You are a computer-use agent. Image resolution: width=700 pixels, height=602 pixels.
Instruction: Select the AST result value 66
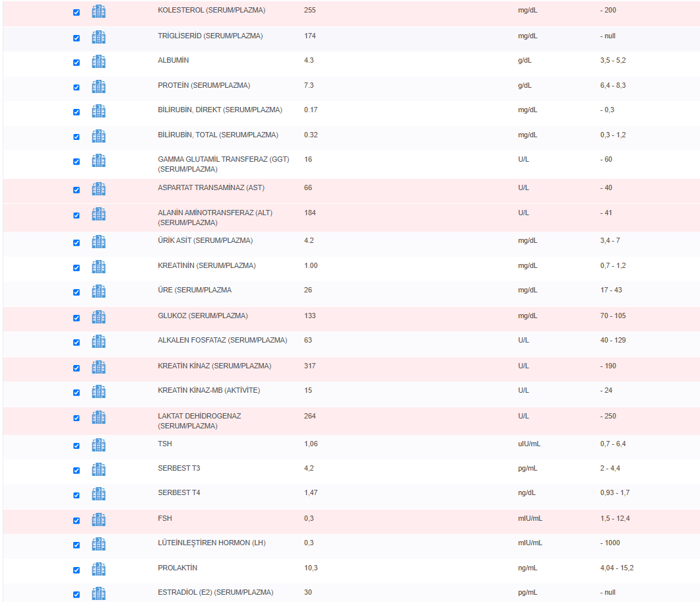(x=308, y=187)
